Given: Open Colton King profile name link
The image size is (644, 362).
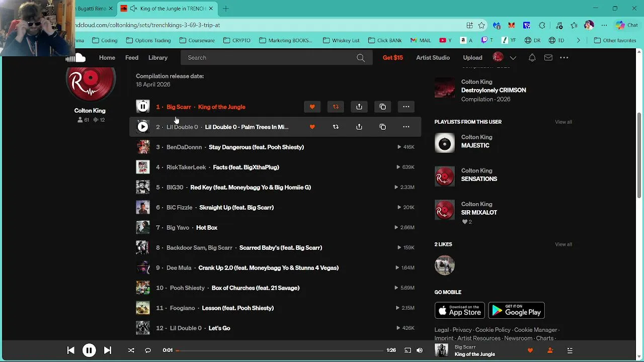Looking at the screenshot, I should [x=90, y=111].
